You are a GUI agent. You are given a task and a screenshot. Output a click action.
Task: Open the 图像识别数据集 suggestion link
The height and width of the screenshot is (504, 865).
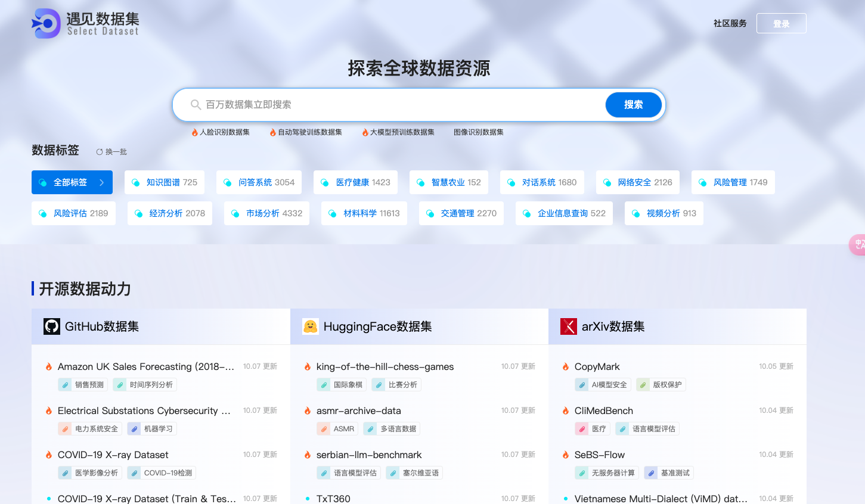tap(479, 132)
